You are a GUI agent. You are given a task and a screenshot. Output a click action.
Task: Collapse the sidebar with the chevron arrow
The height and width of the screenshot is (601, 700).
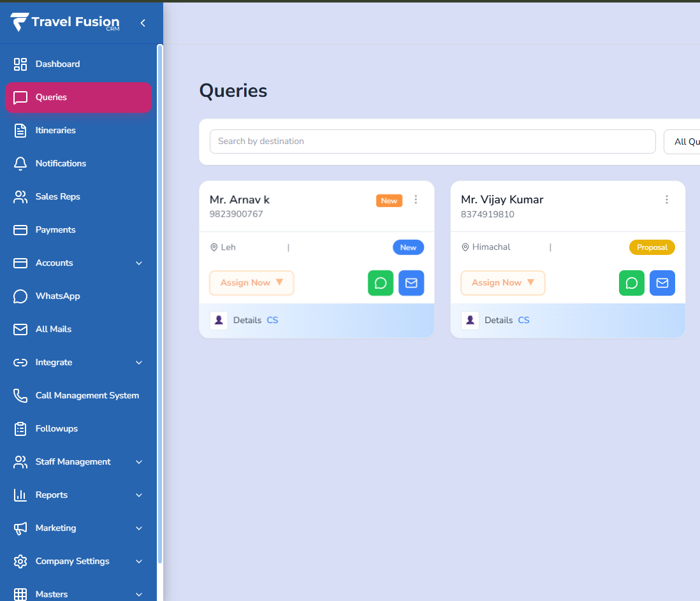click(x=143, y=23)
